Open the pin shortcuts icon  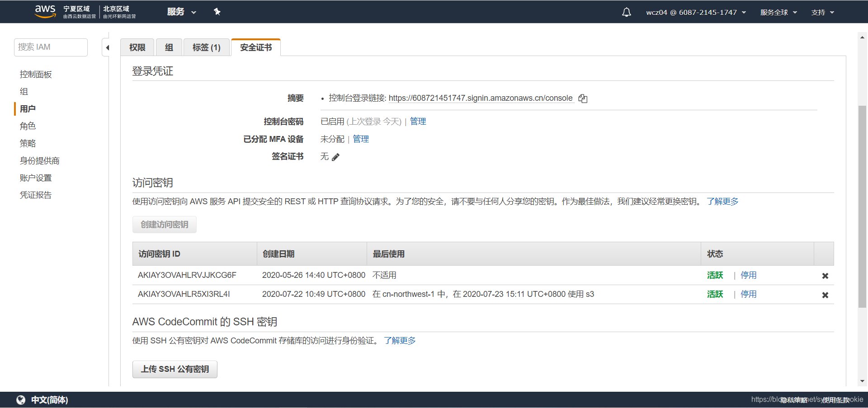pos(217,12)
